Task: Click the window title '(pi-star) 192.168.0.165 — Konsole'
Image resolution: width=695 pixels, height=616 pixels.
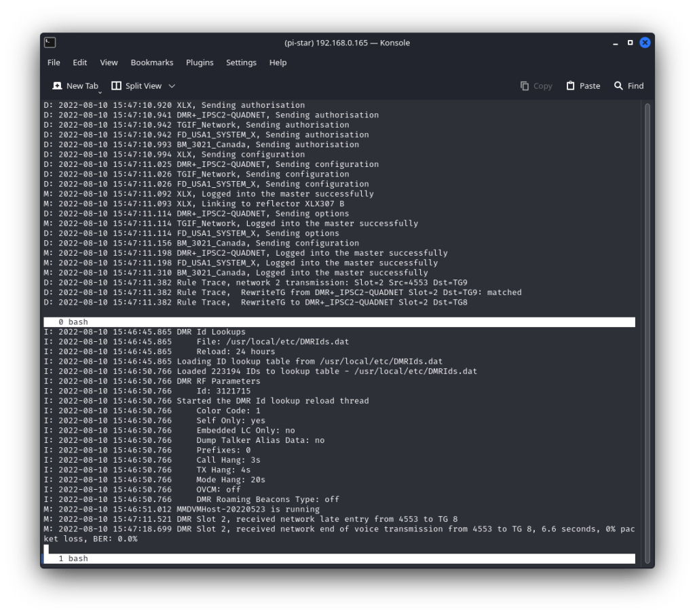Action: click(x=347, y=43)
